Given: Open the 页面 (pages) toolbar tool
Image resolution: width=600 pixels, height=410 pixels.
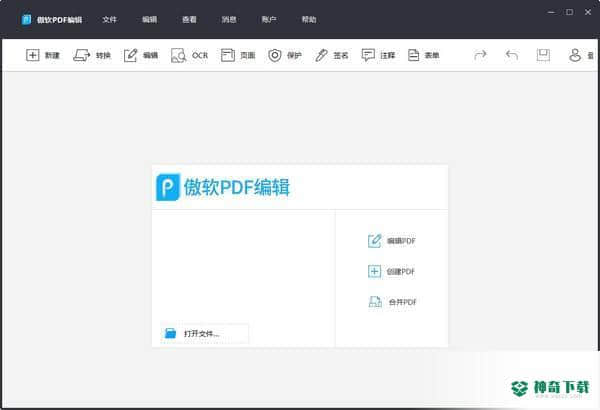Looking at the screenshot, I should point(238,56).
